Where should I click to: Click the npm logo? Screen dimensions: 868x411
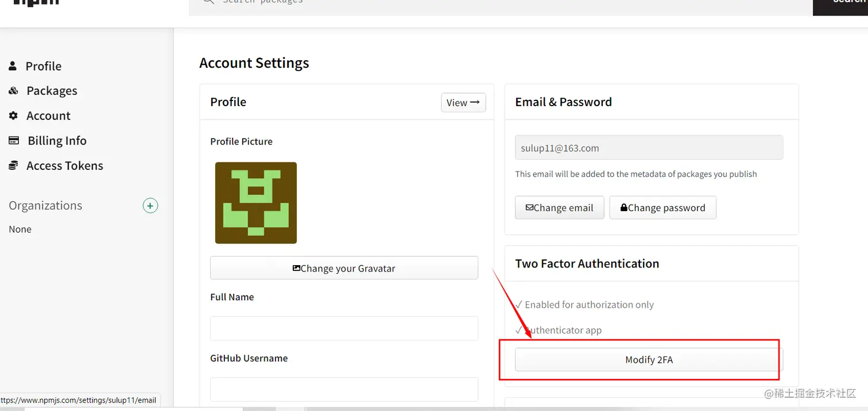tap(36, 3)
